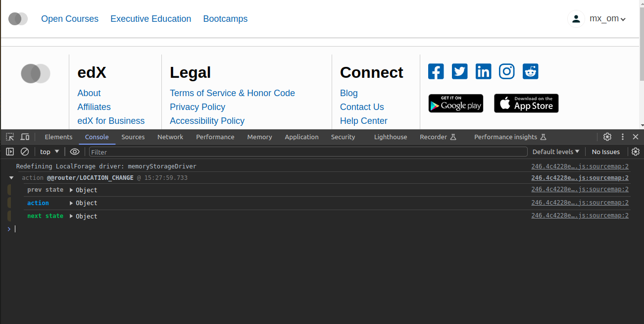Open the Blog footer link
This screenshot has width=644, height=324.
[349, 93]
